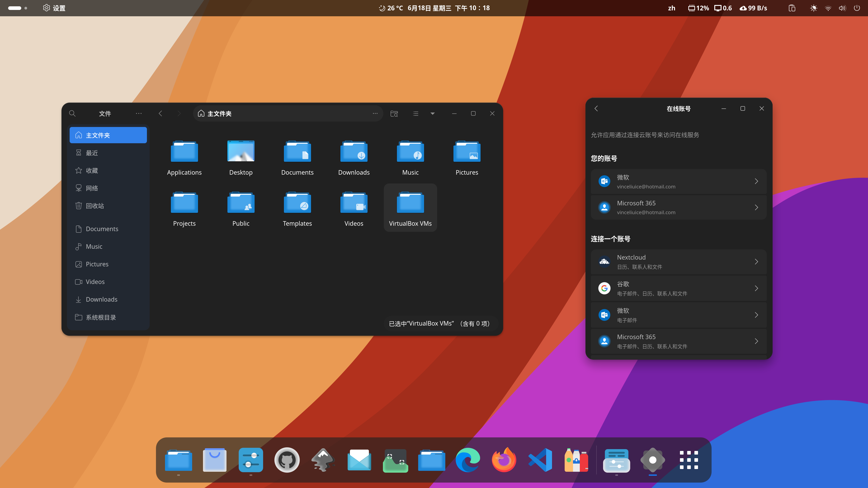Viewport: 868px width, 488px height.
Task: Click the power icon in top bar
Action: tap(857, 8)
